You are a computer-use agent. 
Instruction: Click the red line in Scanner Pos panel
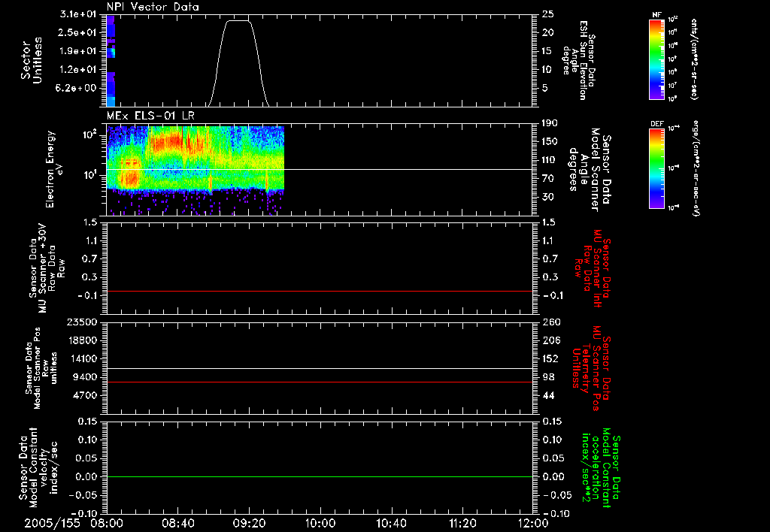pyautogui.click(x=320, y=382)
